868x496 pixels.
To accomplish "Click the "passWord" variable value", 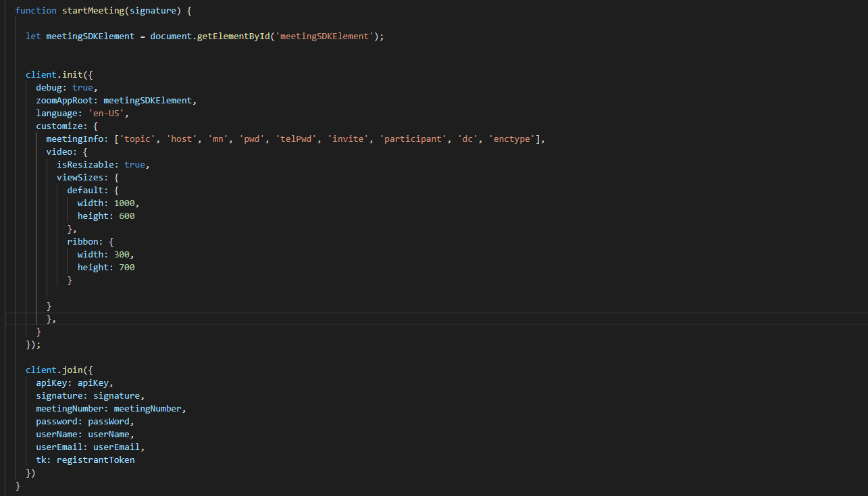I will (109, 422).
